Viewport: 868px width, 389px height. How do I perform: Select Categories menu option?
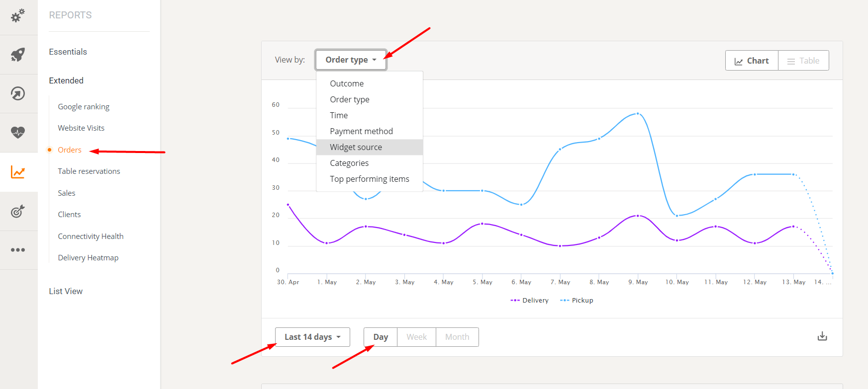coord(370,163)
